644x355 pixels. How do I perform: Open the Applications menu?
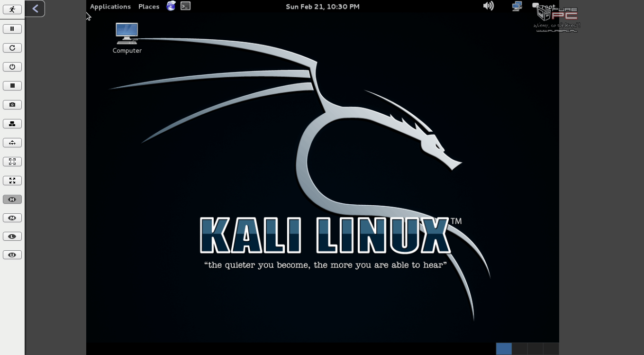110,6
